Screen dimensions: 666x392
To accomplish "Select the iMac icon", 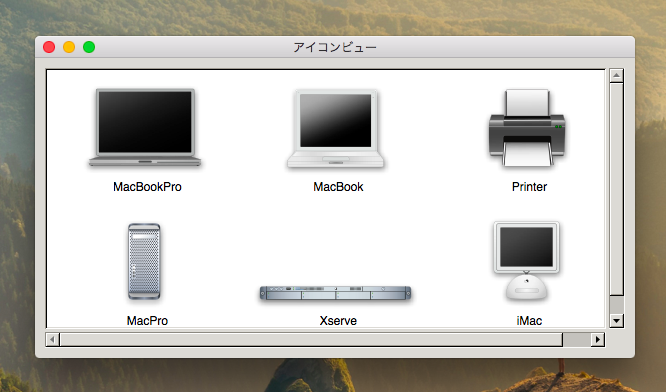I will [x=527, y=261].
